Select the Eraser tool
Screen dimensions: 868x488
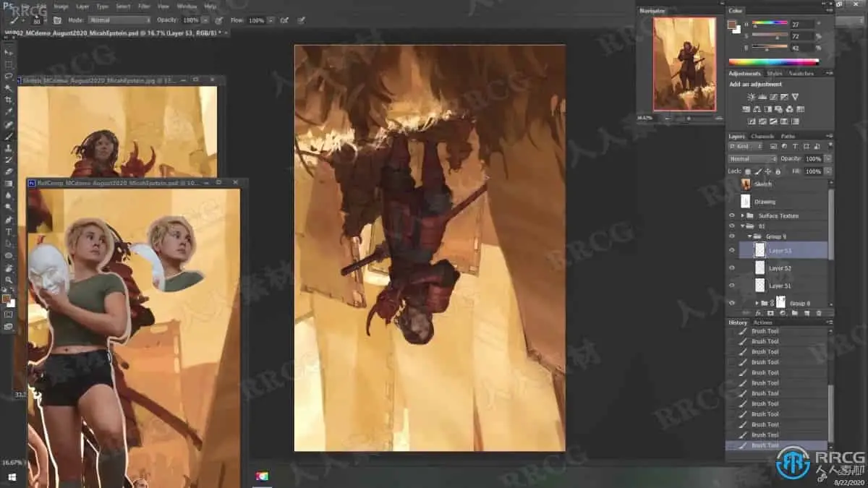click(9, 172)
